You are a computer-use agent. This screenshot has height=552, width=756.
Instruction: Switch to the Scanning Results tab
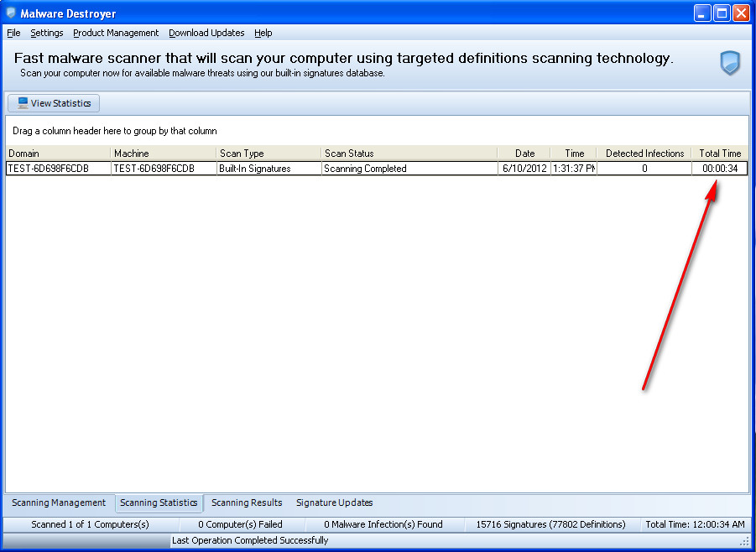pos(247,503)
